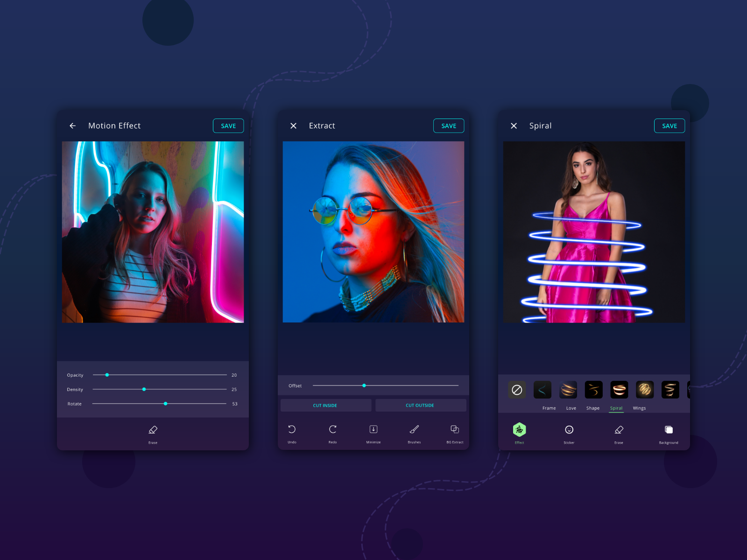The width and height of the screenshot is (747, 560).
Task: Click the Cut Outside button
Action: [x=420, y=405]
